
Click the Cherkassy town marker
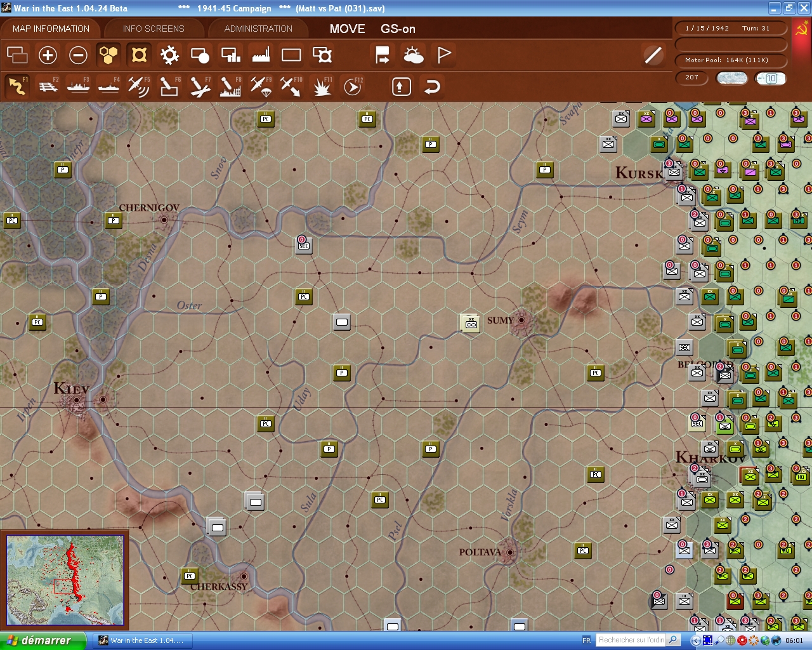click(x=243, y=576)
